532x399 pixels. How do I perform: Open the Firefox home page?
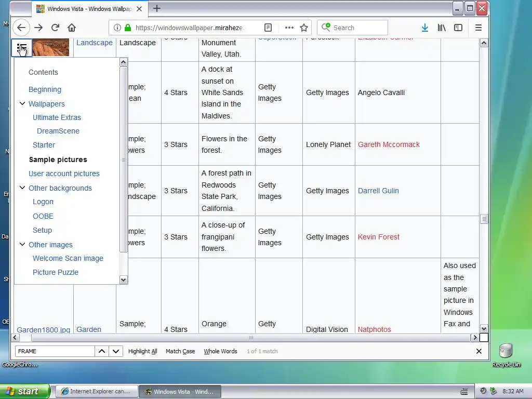coord(72,28)
